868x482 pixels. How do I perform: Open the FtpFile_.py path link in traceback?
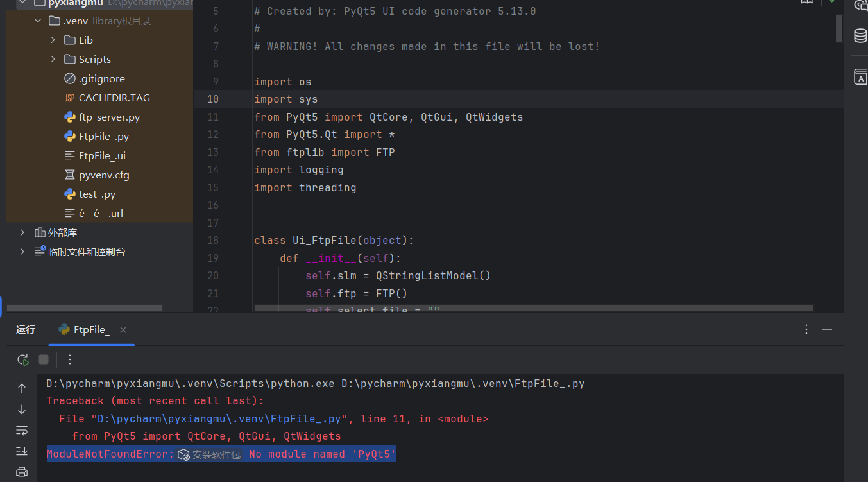tap(219, 418)
